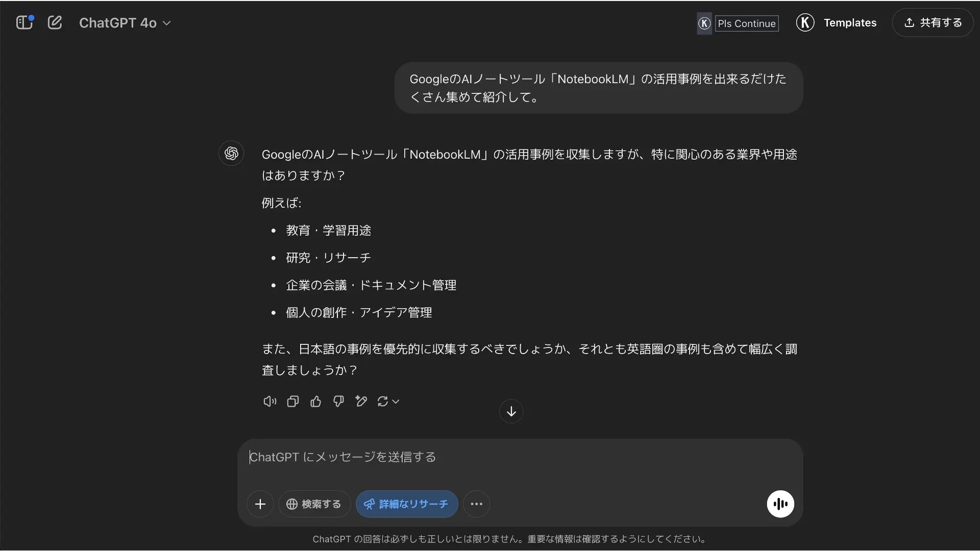980x551 pixels.
Task: Click the bullet 教育・学習用途
Action: [329, 231]
